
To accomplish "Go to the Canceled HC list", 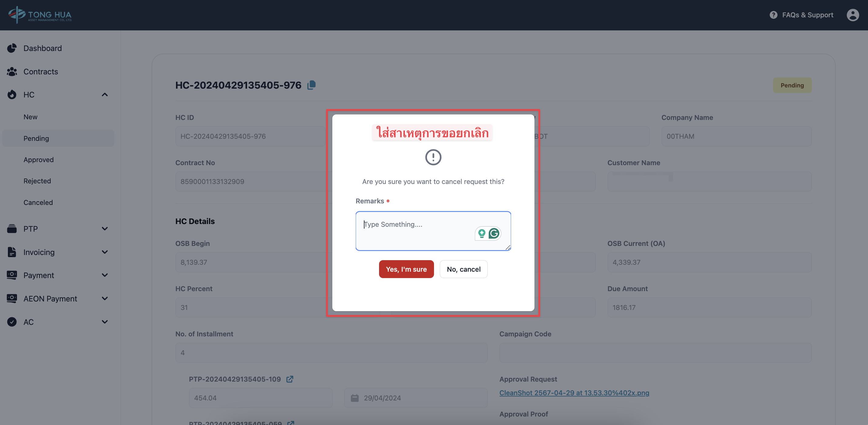I will pyautogui.click(x=38, y=202).
